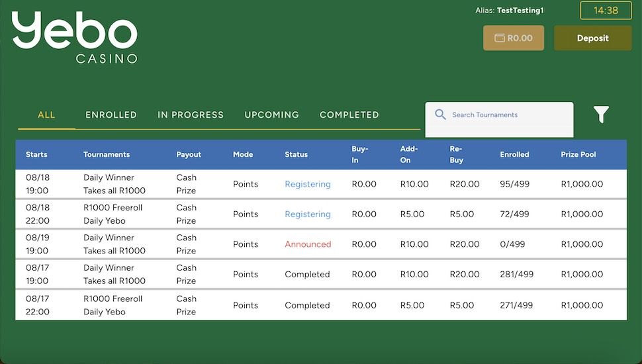Image resolution: width=642 pixels, height=364 pixels.
Task: Click R10.00 add-on in 08/18 19:00 row
Action: point(414,184)
